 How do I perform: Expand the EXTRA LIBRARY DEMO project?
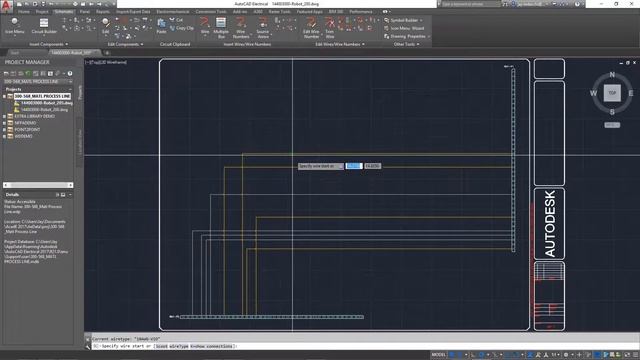[4, 116]
